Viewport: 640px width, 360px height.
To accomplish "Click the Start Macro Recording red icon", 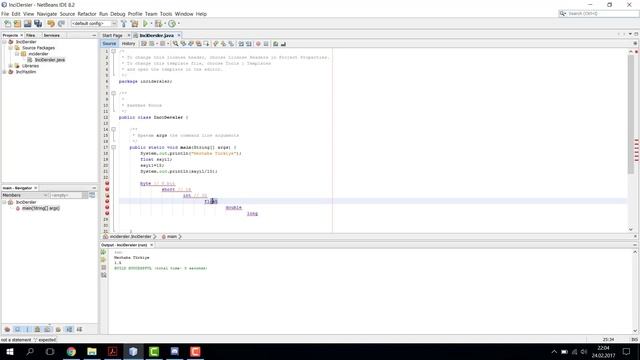I will coord(258,44).
